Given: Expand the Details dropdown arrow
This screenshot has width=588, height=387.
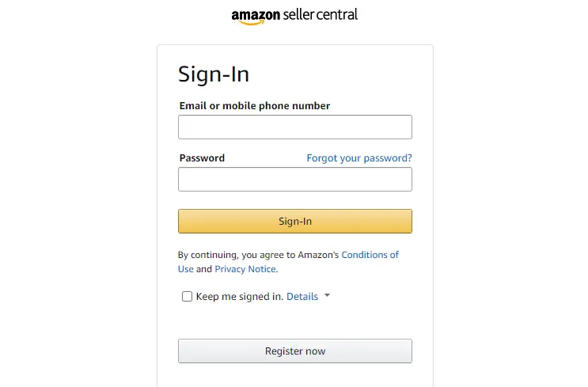Looking at the screenshot, I should [328, 296].
